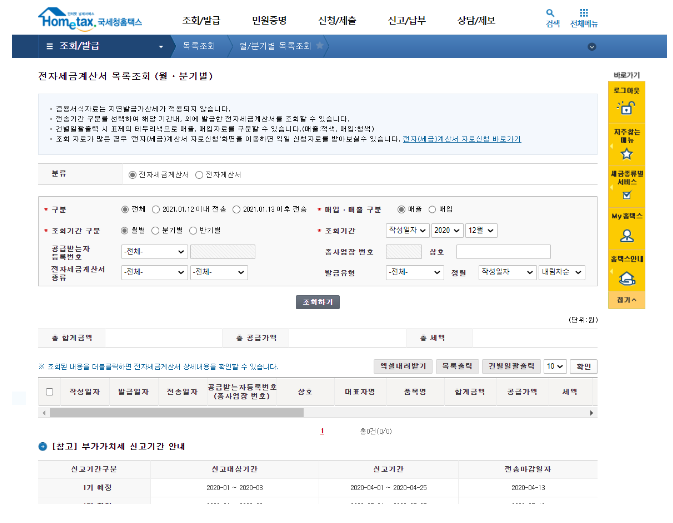Open the 2020 year dropdown
The image size is (673, 523).
[447, 230]
